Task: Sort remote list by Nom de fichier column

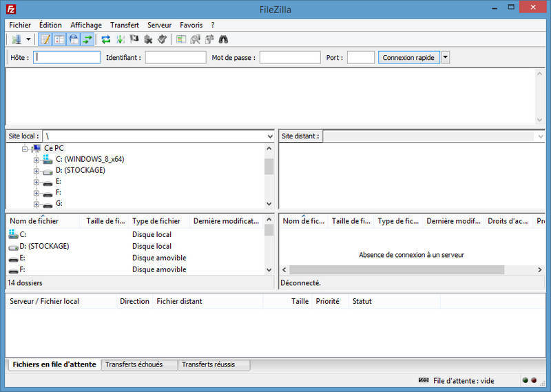Action: pos(304,220)
